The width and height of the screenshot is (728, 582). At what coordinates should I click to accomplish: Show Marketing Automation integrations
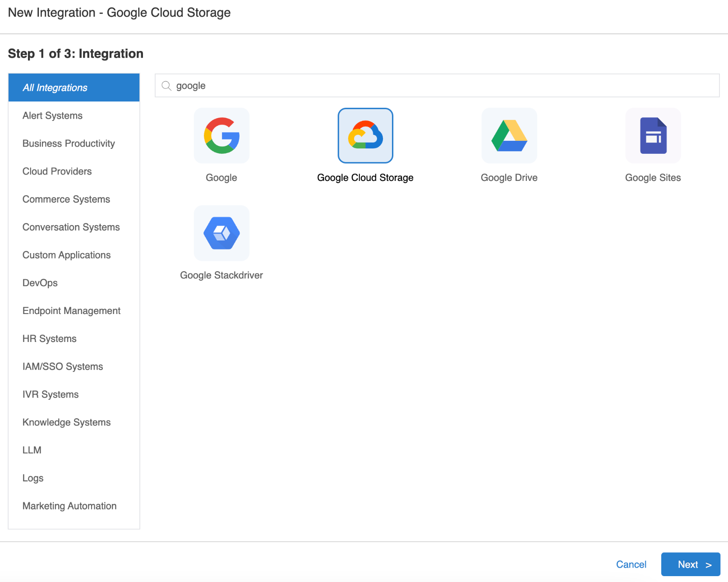[x=74, y=506]
